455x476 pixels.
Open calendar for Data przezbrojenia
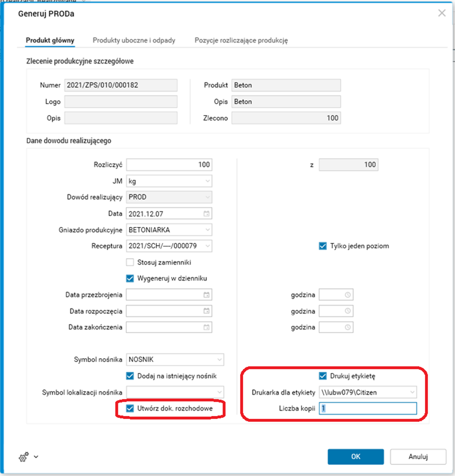[206, 295]
